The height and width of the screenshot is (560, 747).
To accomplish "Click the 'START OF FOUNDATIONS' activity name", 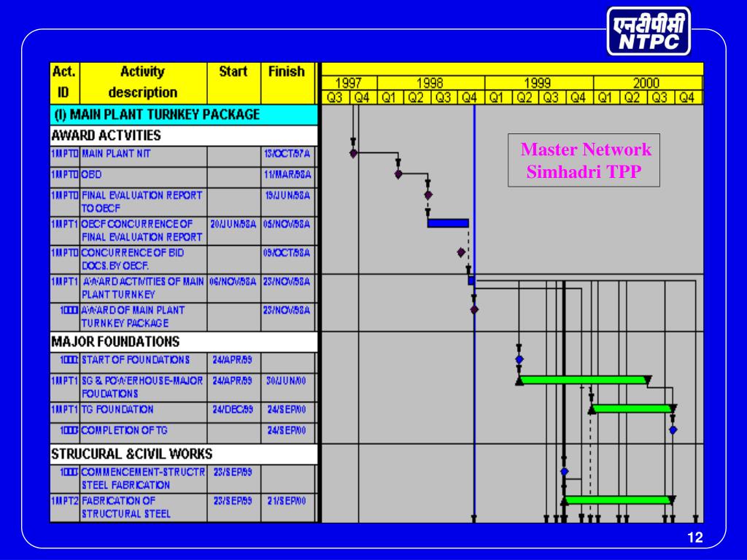I will pos(136,360).
